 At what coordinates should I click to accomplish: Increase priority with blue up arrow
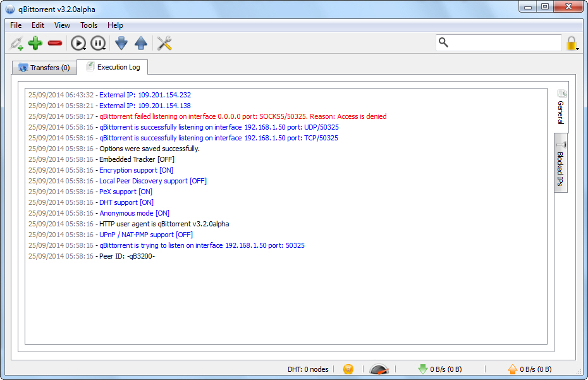[141, 43]
